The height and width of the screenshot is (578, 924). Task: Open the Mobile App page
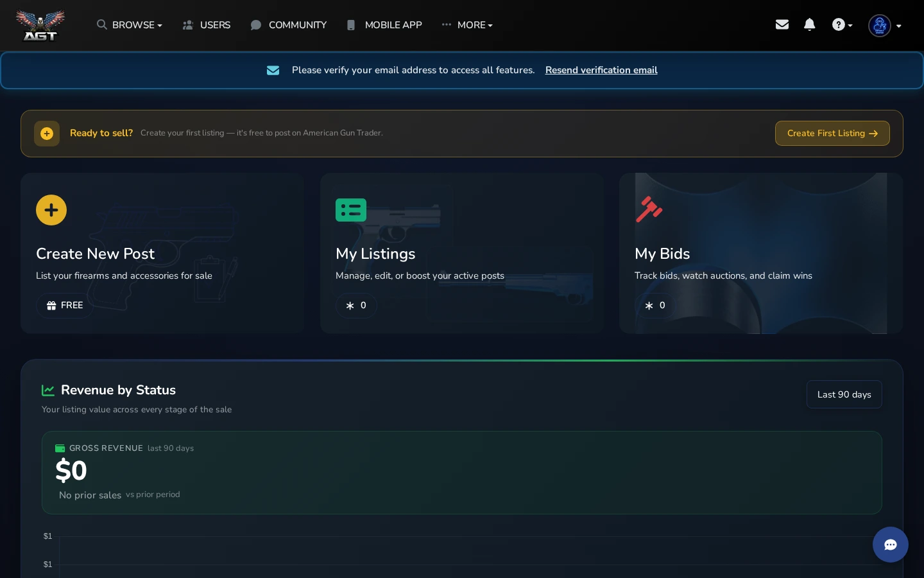pos(384,25)
